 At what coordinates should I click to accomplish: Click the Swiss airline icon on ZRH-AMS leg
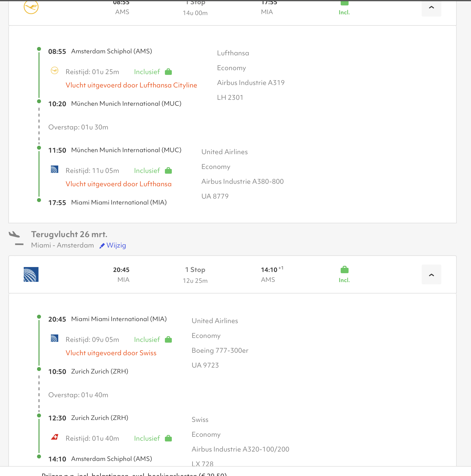(55, 437)
